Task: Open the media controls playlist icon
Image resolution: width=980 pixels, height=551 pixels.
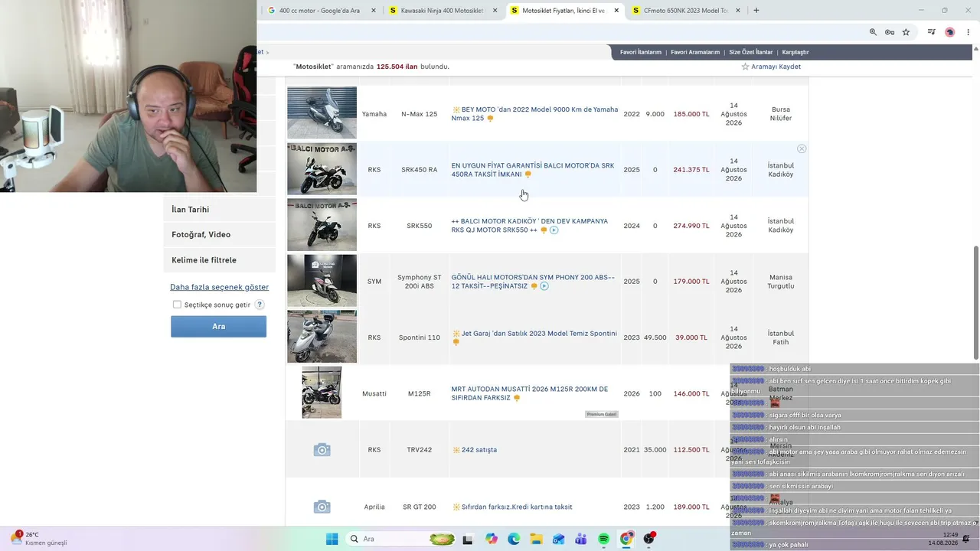Action: (932, 32)
